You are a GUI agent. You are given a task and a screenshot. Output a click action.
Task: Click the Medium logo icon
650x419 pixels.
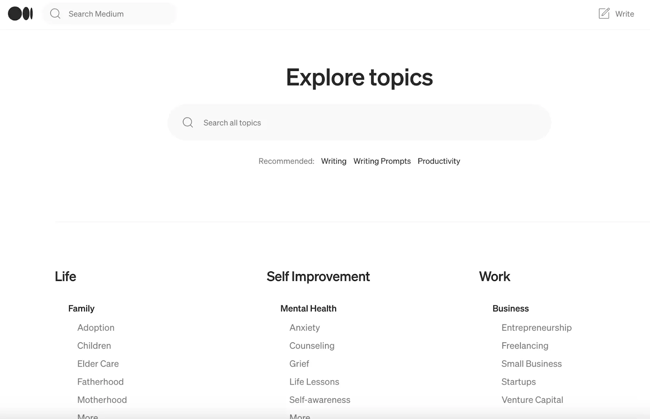pos(20,14)
